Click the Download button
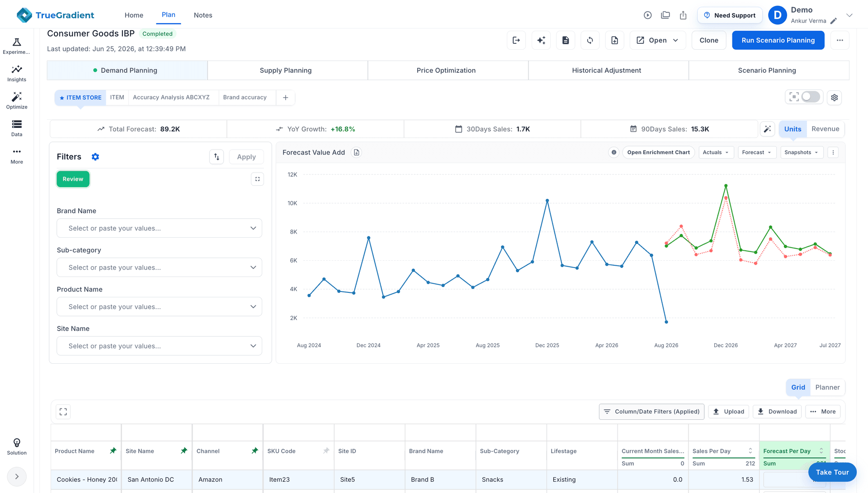The width and height of the screenshot is (868, 493). coord(778,412)
